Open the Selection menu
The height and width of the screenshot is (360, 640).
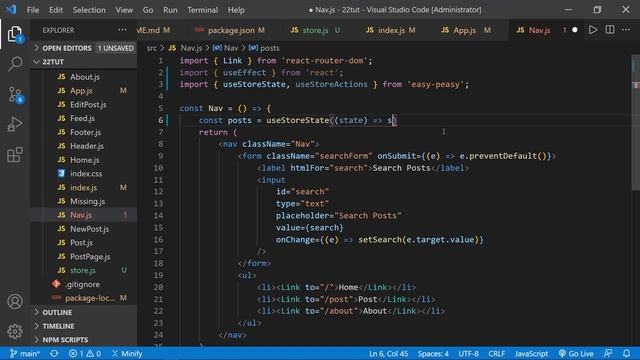coord(89,10)
